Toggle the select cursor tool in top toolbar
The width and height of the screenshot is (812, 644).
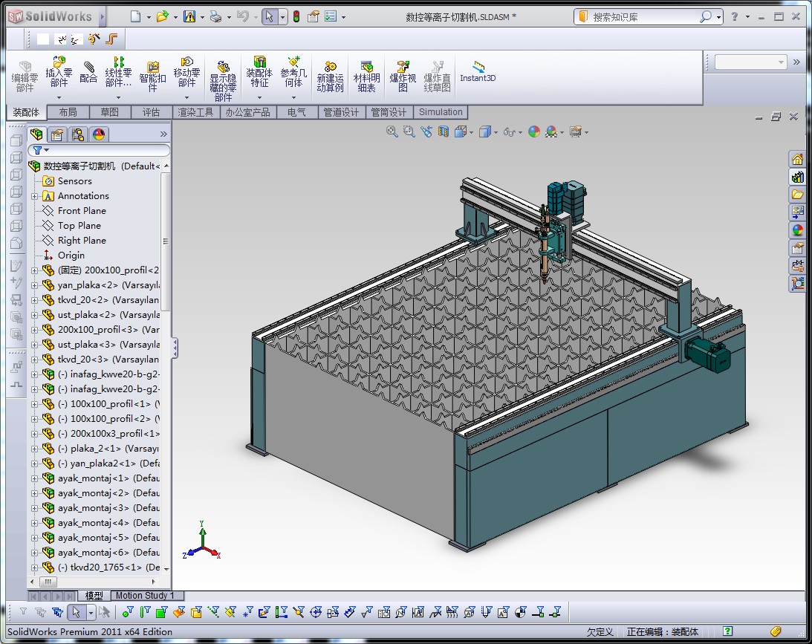pyautogui.click(x=269, y=16)
